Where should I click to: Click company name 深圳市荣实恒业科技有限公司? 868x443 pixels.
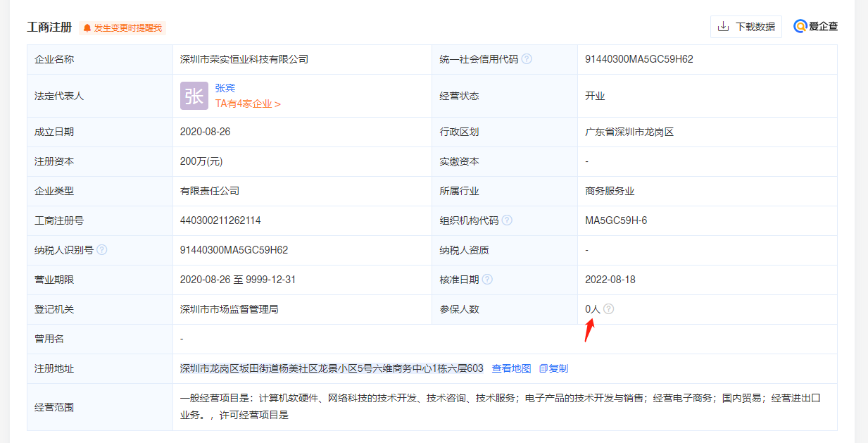(244, 59)
